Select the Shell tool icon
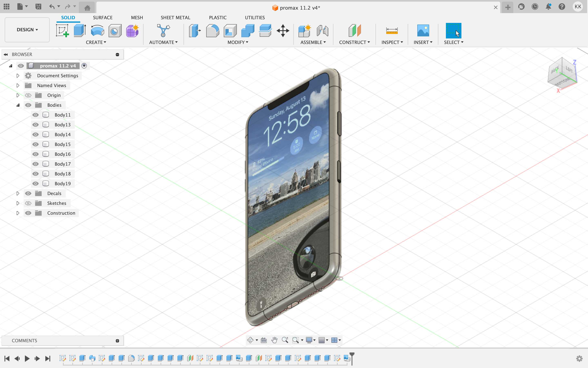The image size is (588, 368). 230,30
